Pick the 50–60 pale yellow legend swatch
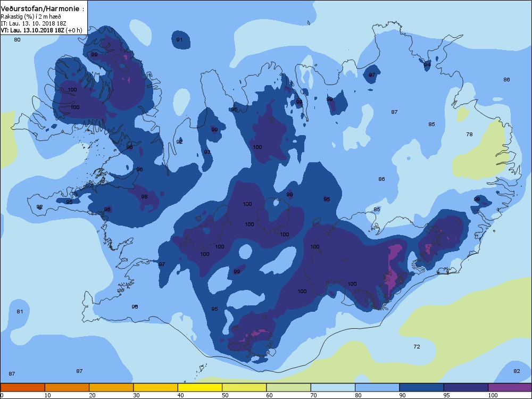The image size is (532, 399). [244, 387]
